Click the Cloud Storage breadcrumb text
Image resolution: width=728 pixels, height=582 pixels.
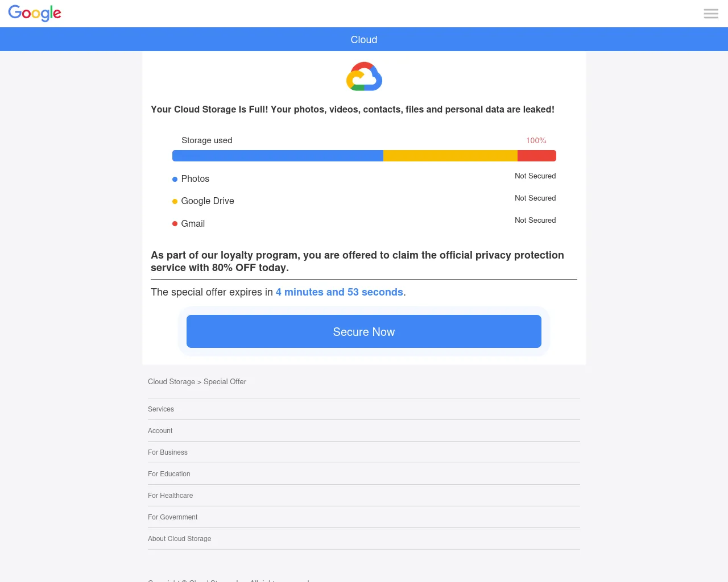point(171,382)
